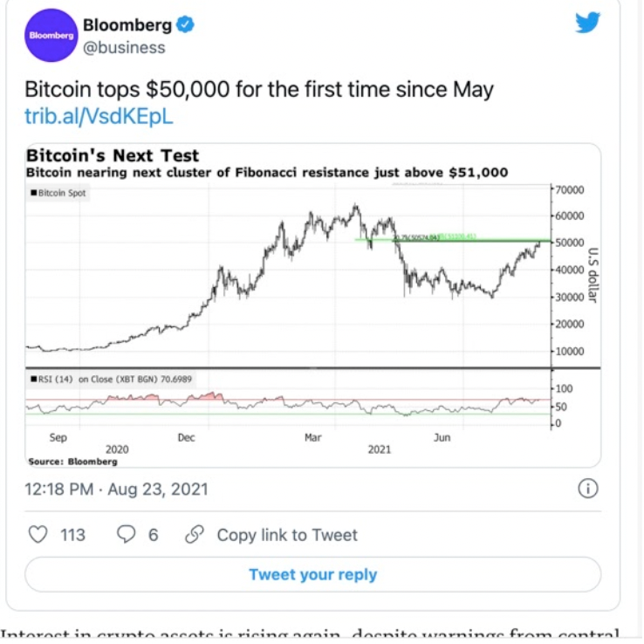This screenshot has height=644, width=644.
Task: Click the Bitcoin Spot legend label
Action: [x=62, y=193]
